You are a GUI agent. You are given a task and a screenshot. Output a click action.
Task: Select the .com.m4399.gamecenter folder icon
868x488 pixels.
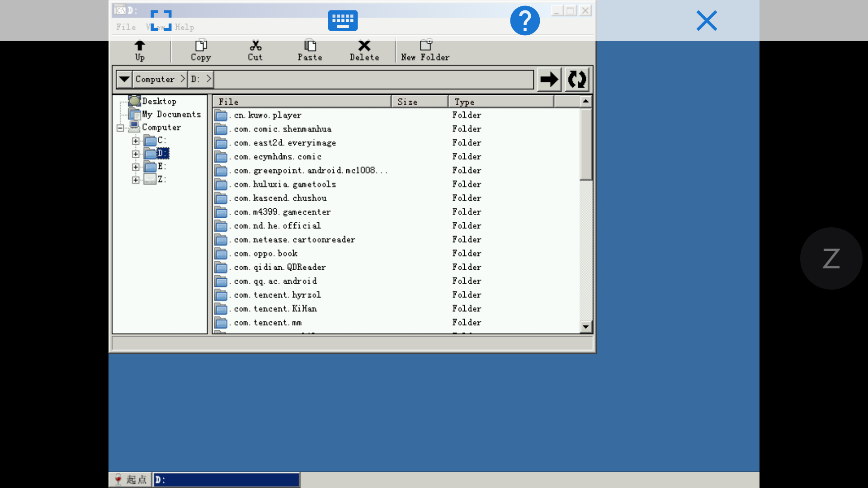pyautogui.click(x=221, y=212)
